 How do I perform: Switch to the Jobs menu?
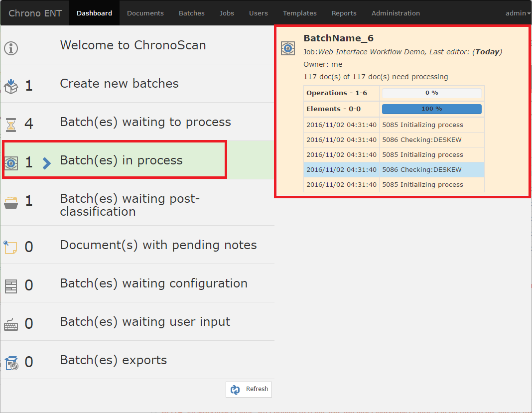[x=227, y=13]
